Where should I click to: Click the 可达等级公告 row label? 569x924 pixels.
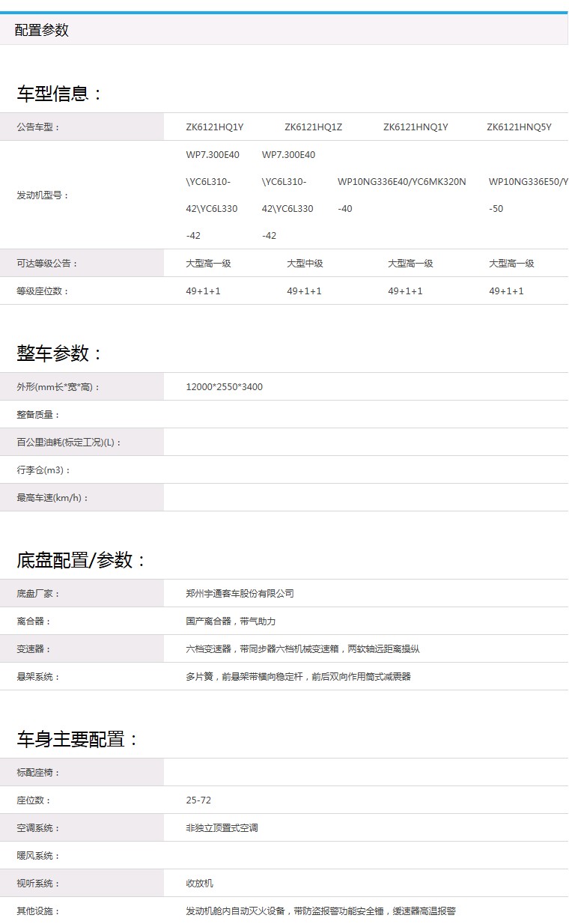(x=47, y=264)
